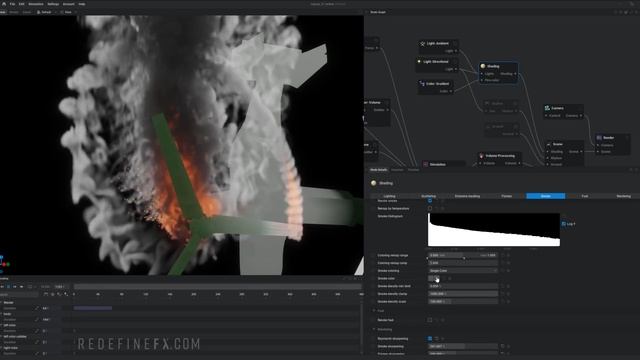This screenshot has height=360, width=640.
Task: Click the third timeline playback button
Action: (15, 287)
